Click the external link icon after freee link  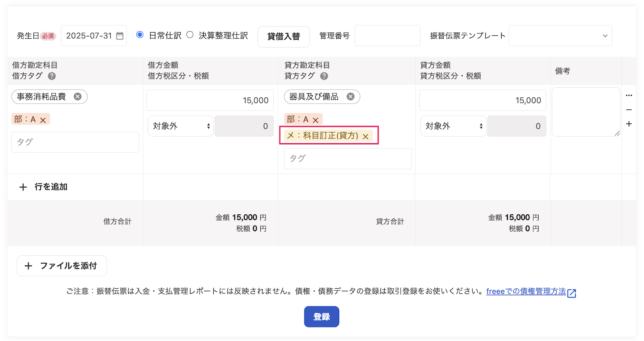point(572,293)
